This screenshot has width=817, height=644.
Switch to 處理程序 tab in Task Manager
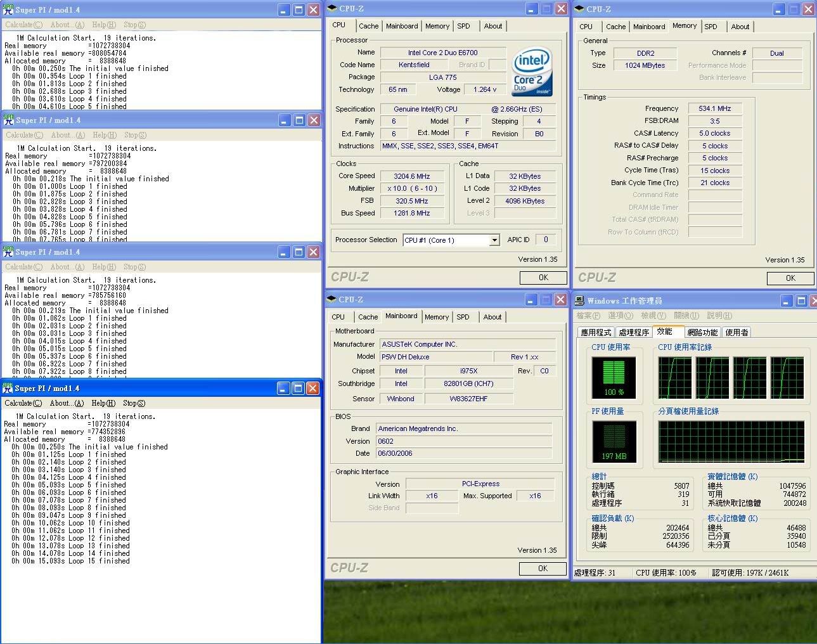[634, 332]
